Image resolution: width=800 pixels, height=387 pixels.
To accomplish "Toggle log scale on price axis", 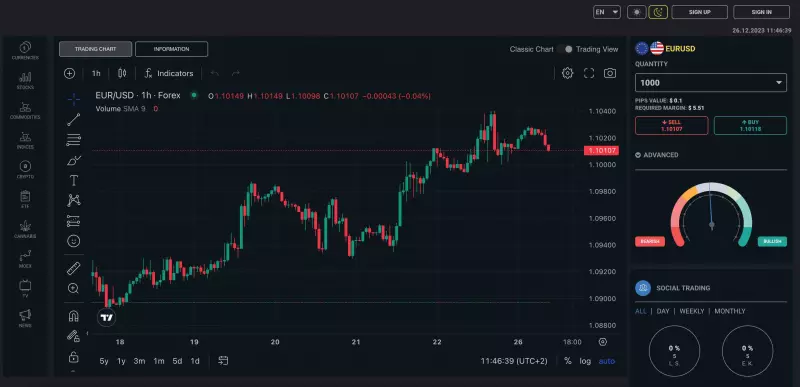I will pyautogui.click(x=585, y=361).
